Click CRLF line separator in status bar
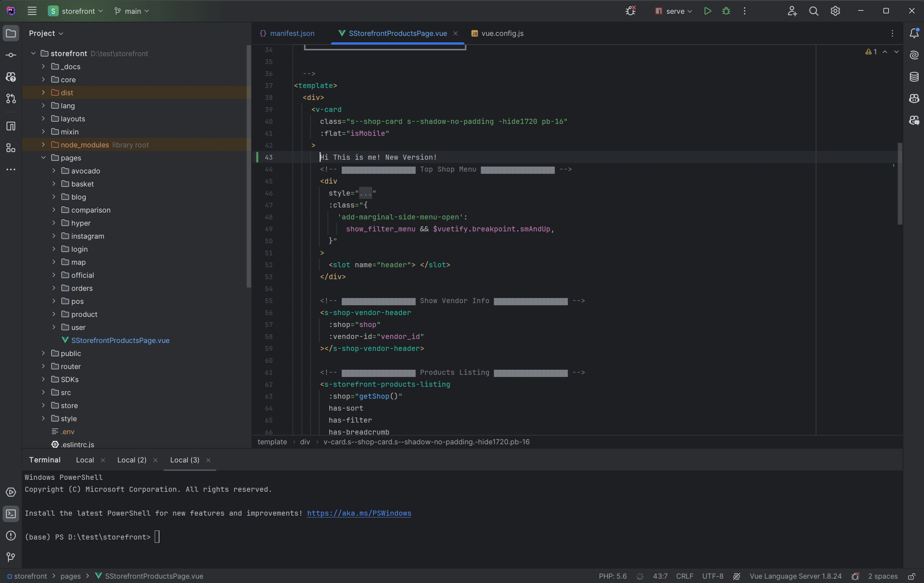 [684, 576]
